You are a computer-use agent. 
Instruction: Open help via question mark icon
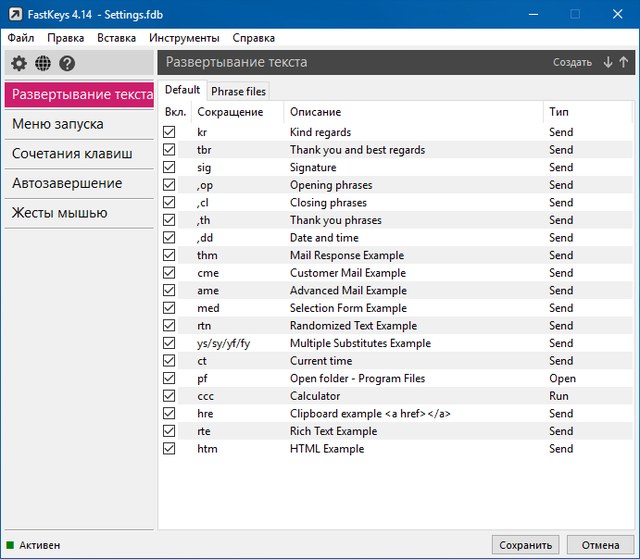click(x=67, y=64)
